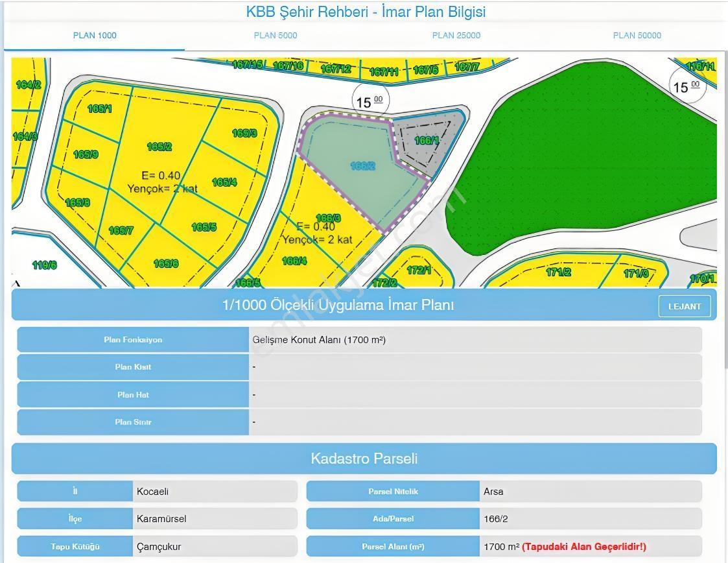Viewport: 728px width, 563px height.
Task: Select parcel 165/2 on the map
Action: pyautogui.click(x=159, y=147)
